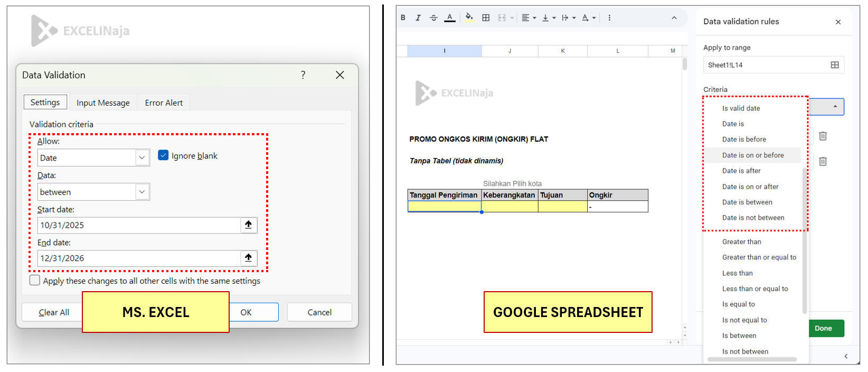This screenshot has width=868, height=372.
Task: Open the text color picker
Action: point(449,17)
